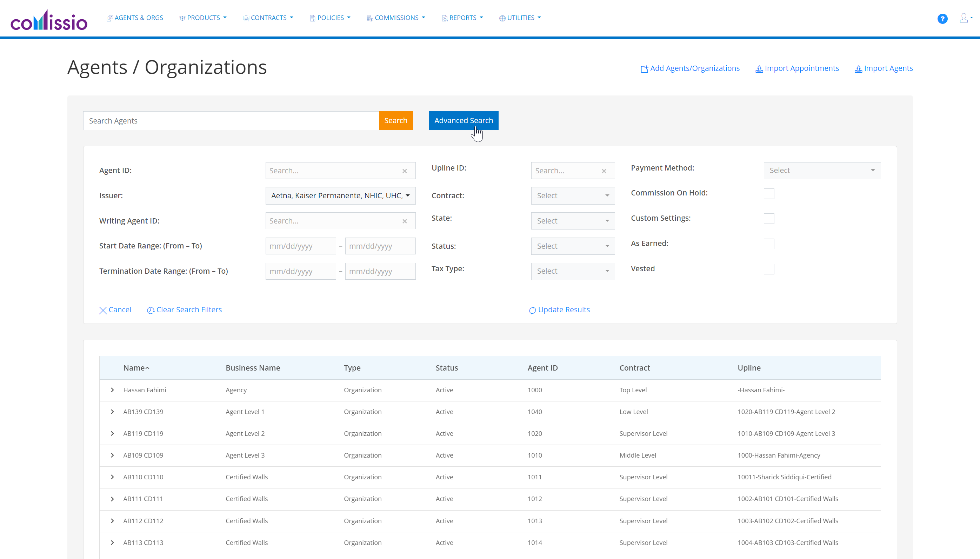Click the Import Agents upload icon

click(x=858, y=69)
